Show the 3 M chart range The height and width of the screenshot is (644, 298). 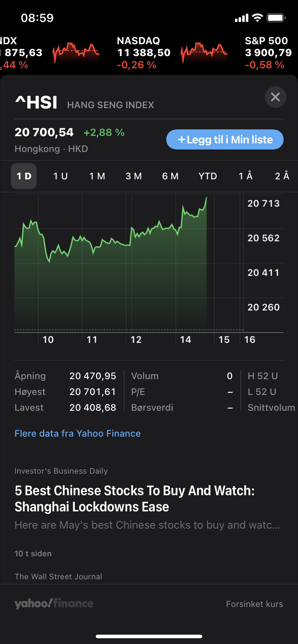pyautogui.click(x=134, y=176)
